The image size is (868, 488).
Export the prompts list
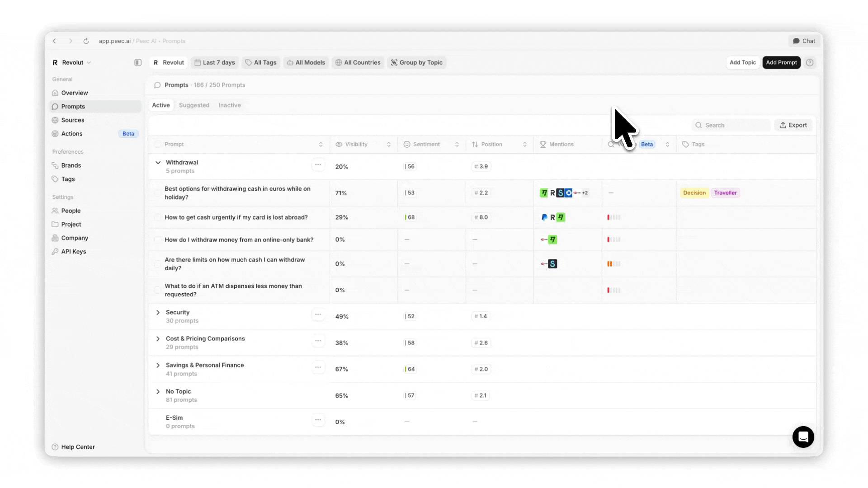[793, 125]
